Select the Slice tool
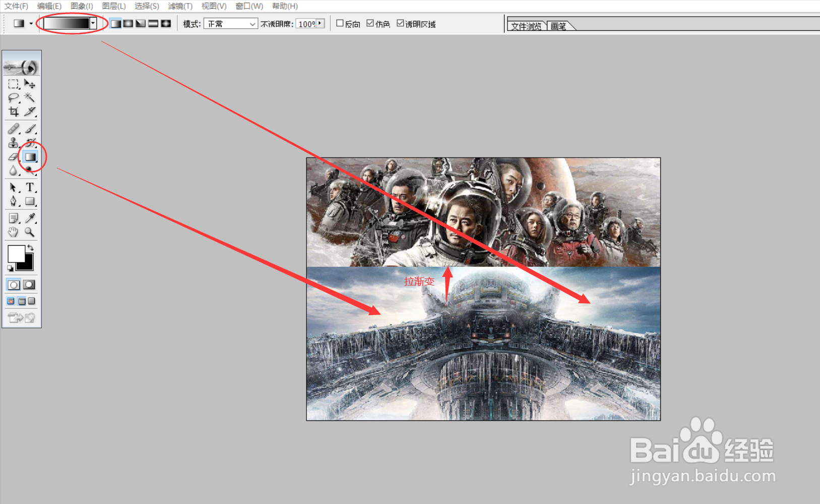This screenshot has height=504, width=820. 30,111
